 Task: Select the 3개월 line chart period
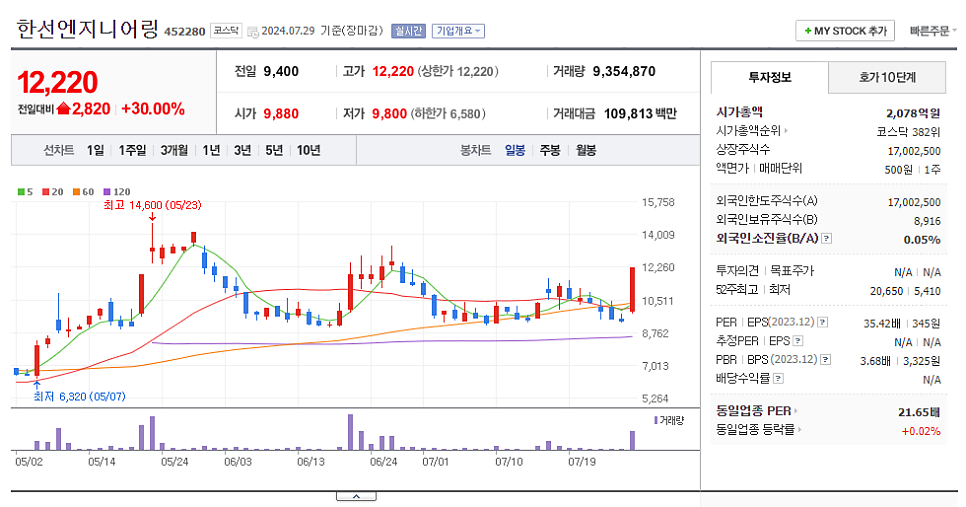[174, 150]
